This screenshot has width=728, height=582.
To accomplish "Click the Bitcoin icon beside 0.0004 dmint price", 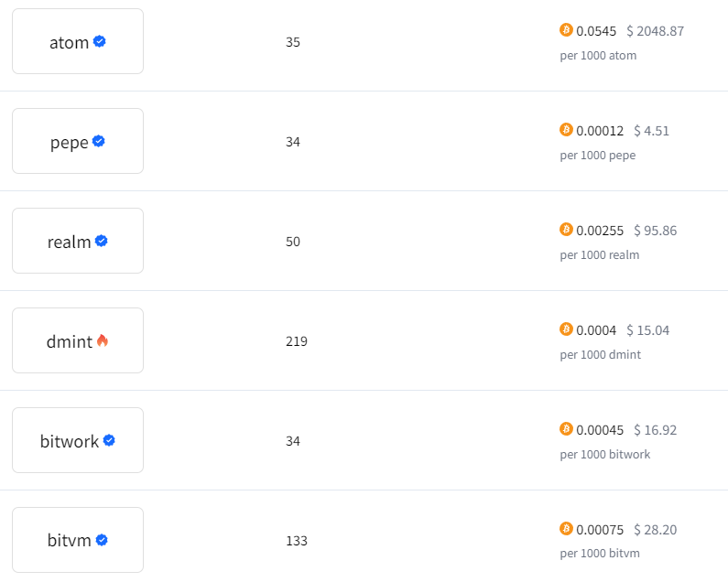I will point(566,329).
